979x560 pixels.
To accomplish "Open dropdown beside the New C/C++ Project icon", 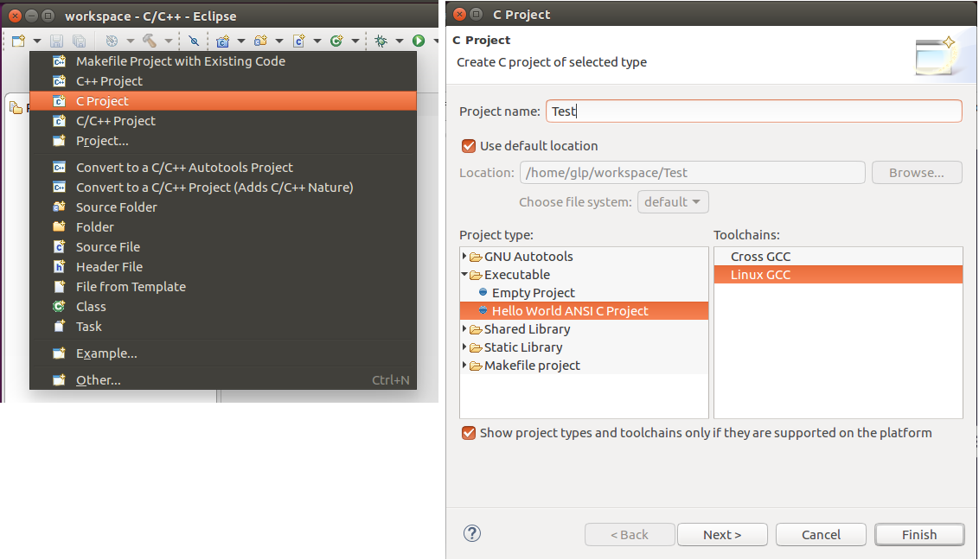I will pos(241,41).
